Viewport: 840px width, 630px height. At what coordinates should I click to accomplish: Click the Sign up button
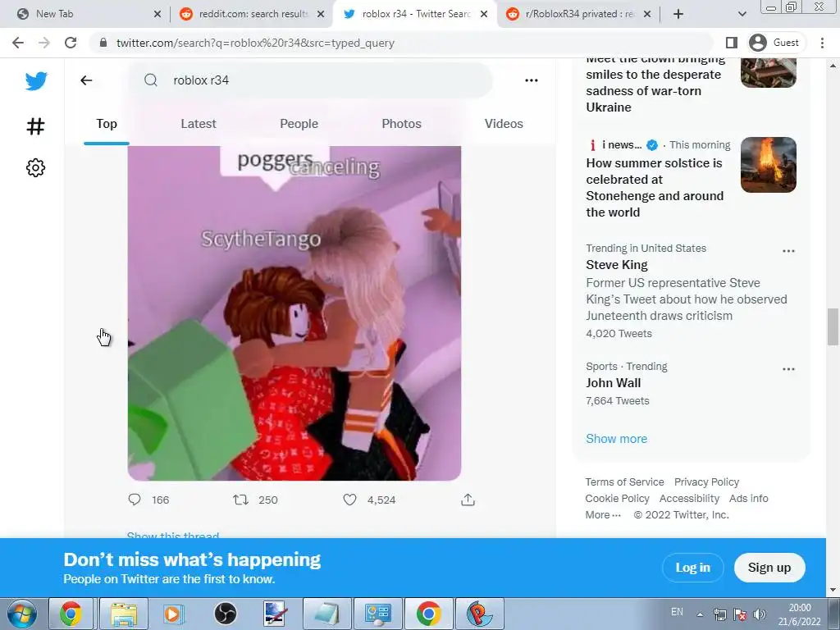(769, 568)
